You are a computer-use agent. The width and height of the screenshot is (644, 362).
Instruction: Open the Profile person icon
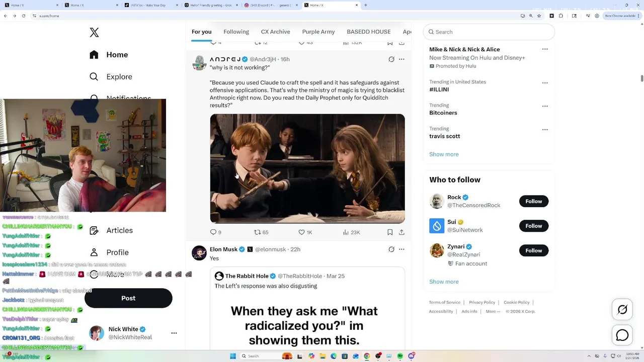[94, 252]
